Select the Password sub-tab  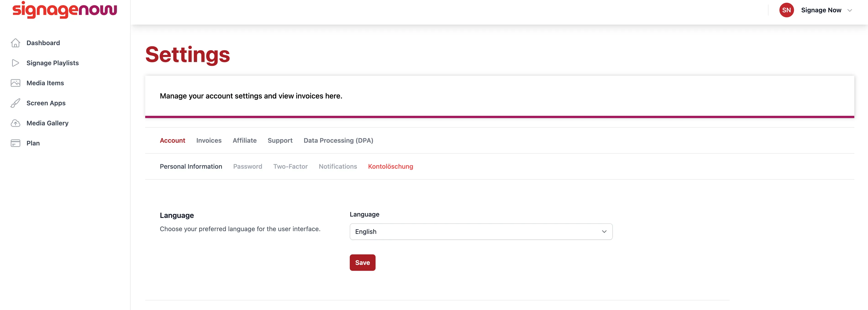(x=248, y=166)
